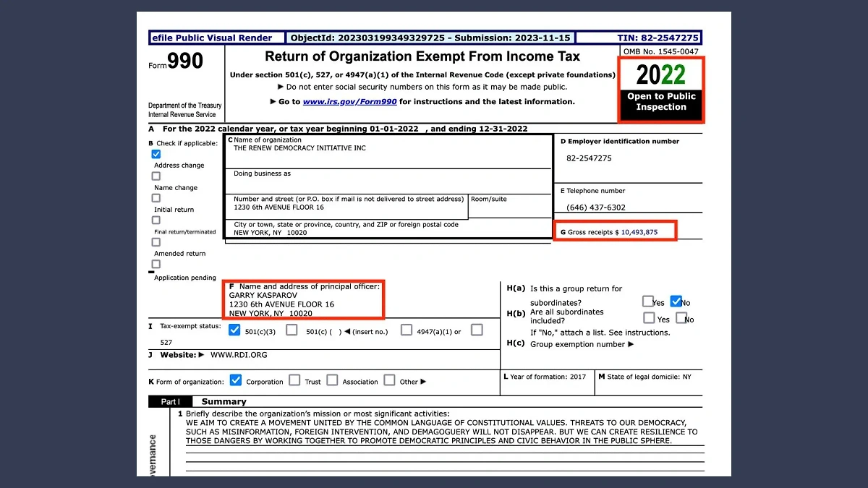
Task: Toggle the 501(c)(3) tax-exempt status checkbox
Action: click(x=234, y=330)
